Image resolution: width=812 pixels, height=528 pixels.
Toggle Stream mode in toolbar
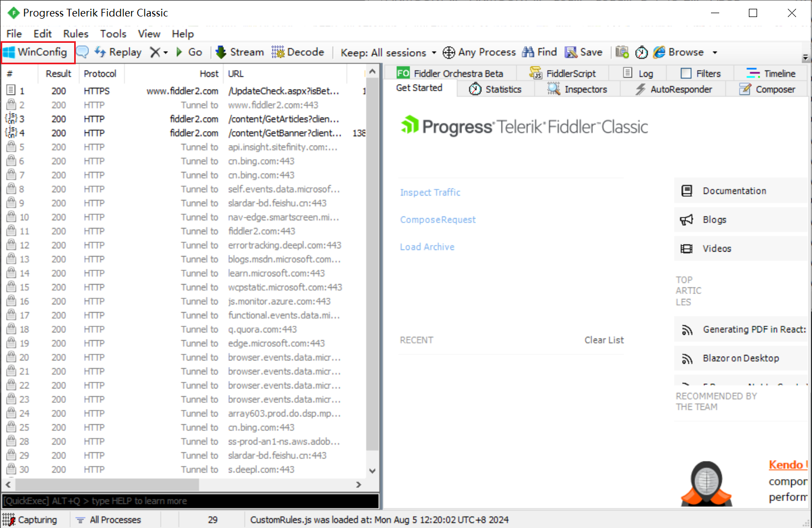coord(240,52)
